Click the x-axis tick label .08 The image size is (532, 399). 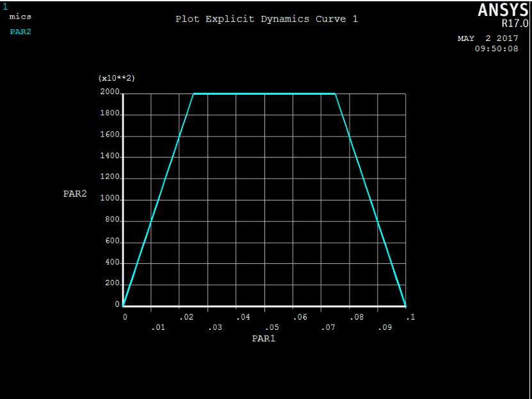click(357, 317)
